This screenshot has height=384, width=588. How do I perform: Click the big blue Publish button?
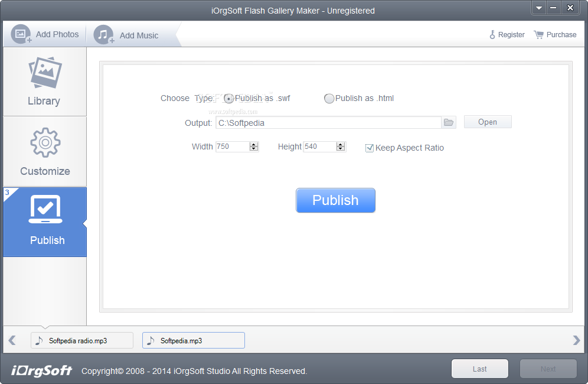[335, 200]
